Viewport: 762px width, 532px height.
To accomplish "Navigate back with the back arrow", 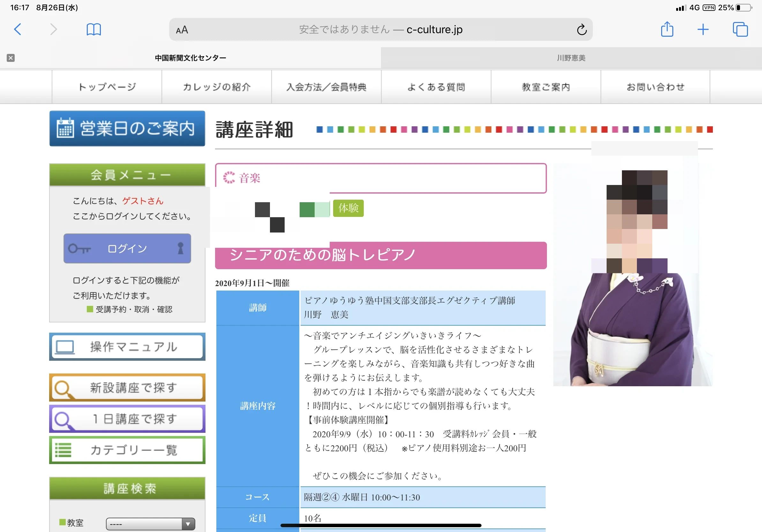I will [18, 29].
